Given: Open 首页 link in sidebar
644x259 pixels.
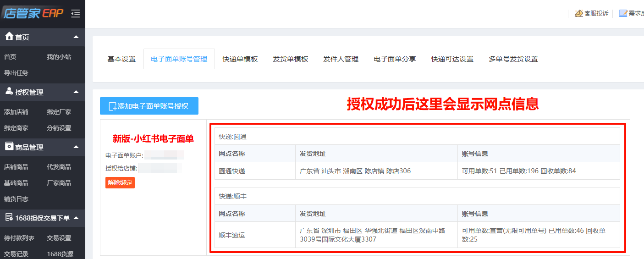Looking at the screenshot, I should coord(10,57).
